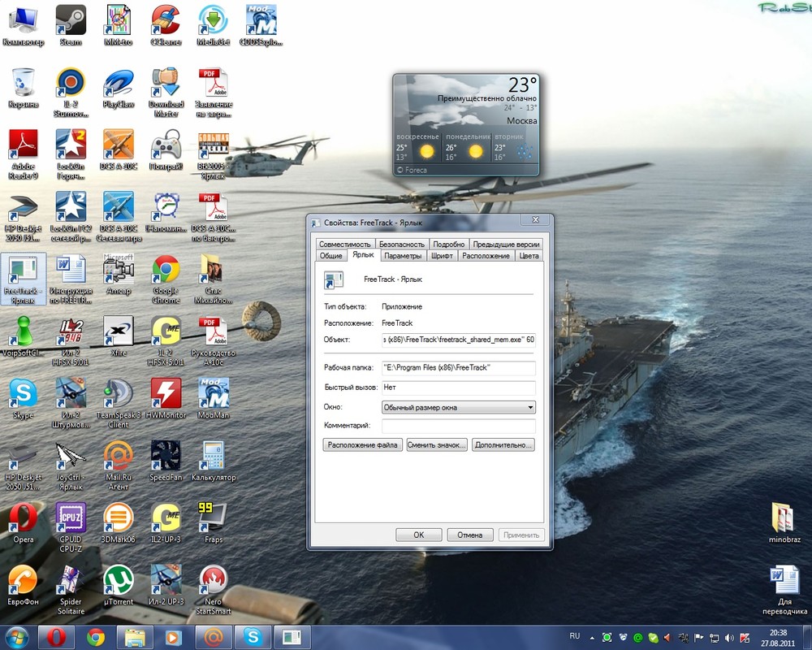
Task: Open the Steam desktop shortcut
Action: [71, 20]
